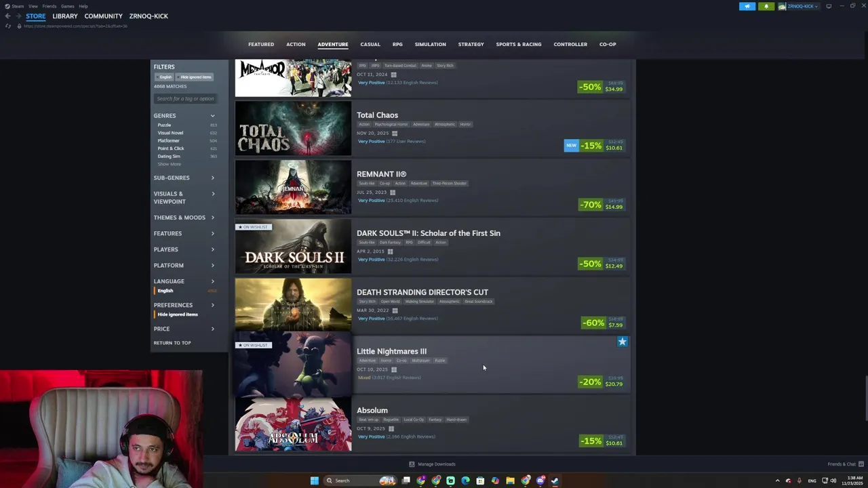Click the Steam taskbar icon
This screenshot has width=868, height=488.
click(555, 481)
